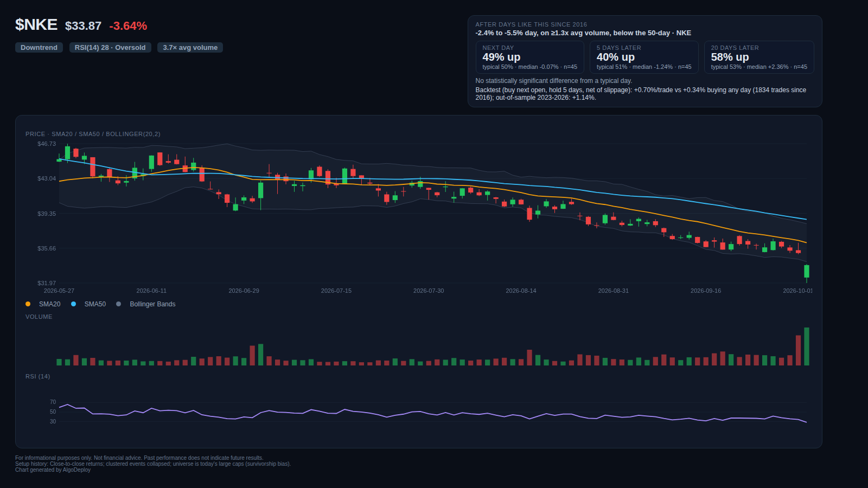Open the 5 DAYS LATER 40% up card

pyautogui.click(x=644, y=57)
